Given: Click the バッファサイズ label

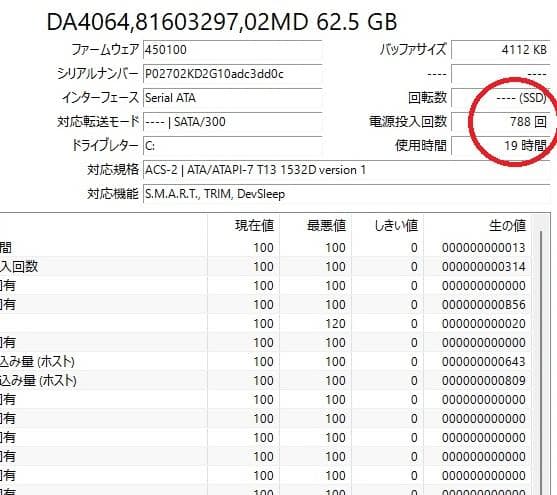Looking at the screenshot, I should click(413, 49).
